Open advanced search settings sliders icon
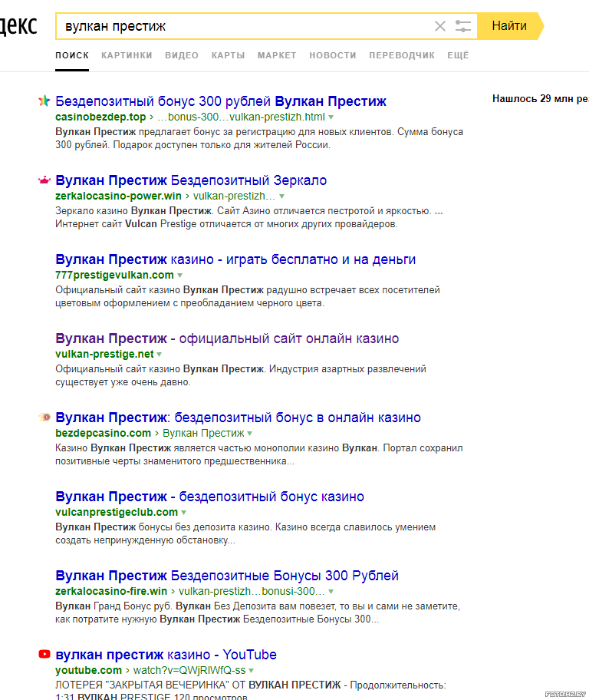589x700 pixels. pos(462,26)
